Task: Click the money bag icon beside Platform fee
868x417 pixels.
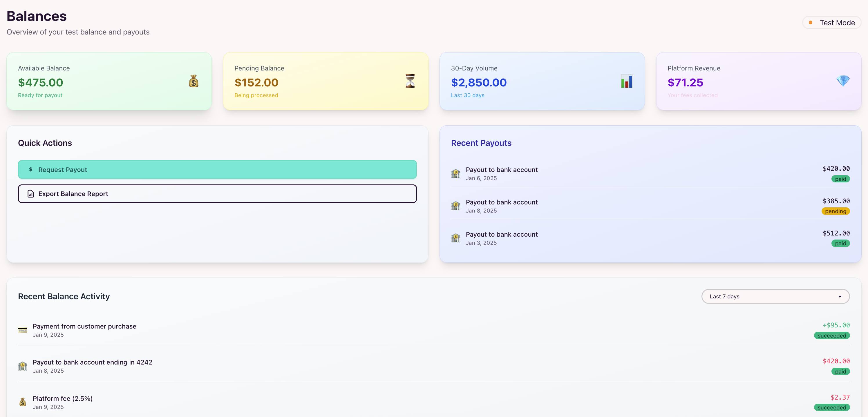Action: click(23, 402)
